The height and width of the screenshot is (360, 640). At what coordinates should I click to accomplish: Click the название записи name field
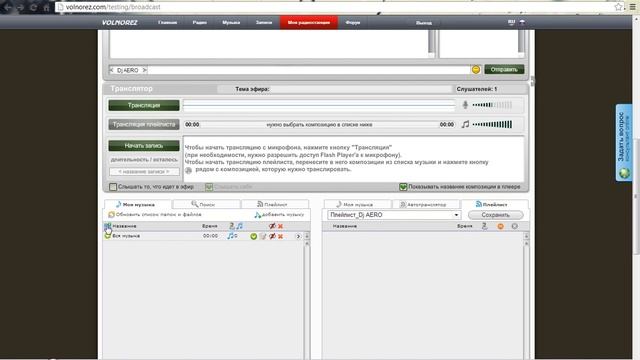click(x=144, y=172)
